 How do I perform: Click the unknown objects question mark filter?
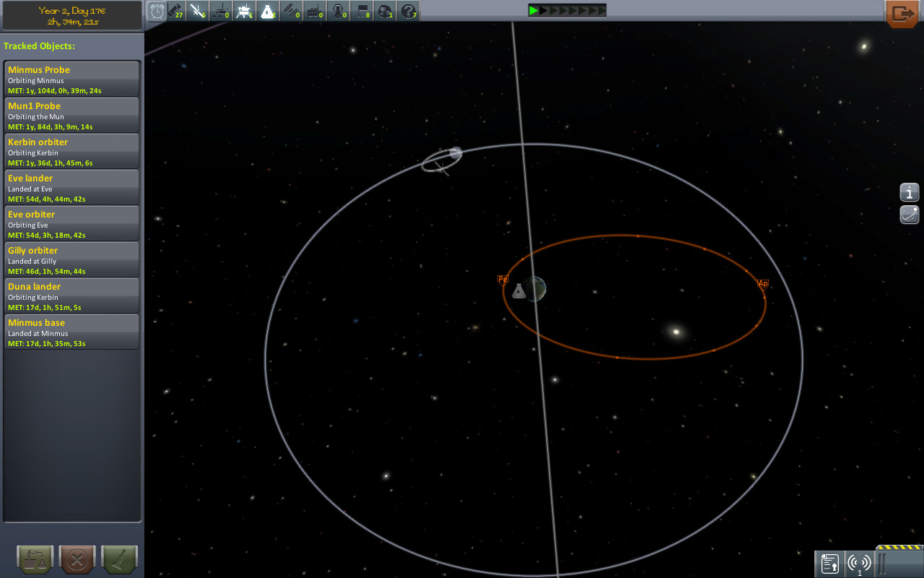(408, 11)
